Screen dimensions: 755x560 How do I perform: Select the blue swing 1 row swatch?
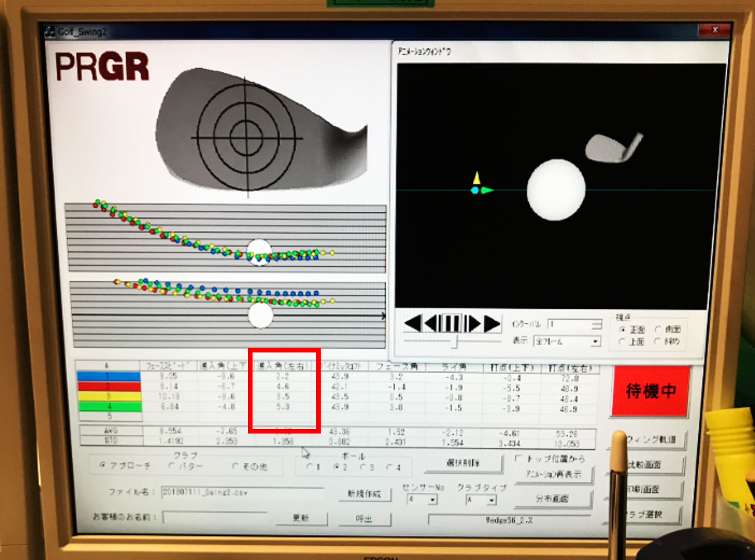[x=109, y=376]
